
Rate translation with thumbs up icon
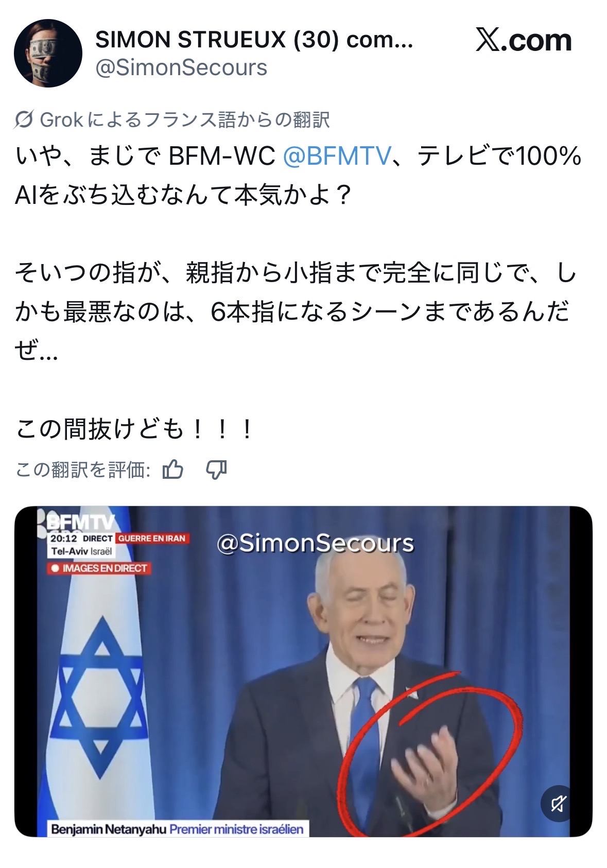click(x=172, y=469)
